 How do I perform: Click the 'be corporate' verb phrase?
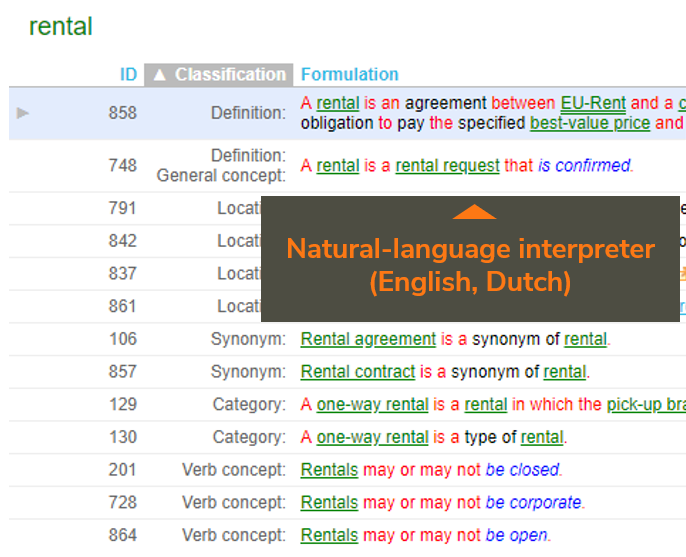[x=534, y=502]
